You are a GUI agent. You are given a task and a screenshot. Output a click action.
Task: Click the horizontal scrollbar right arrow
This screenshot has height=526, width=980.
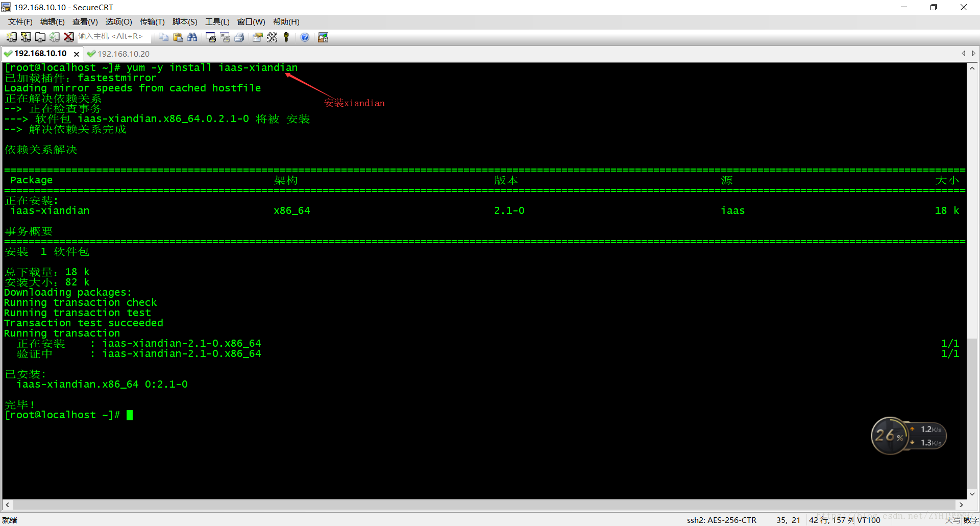pyautogui.click(x=961, y=505)
